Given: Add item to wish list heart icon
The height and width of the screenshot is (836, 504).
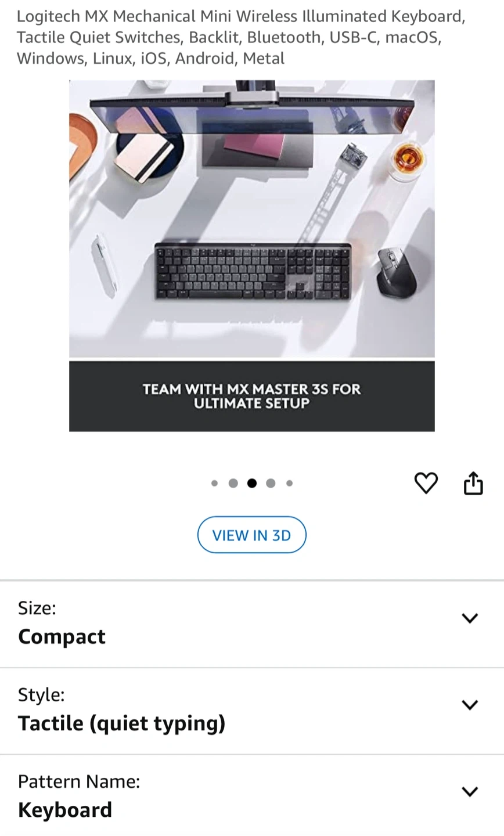Looking at the screenshot, I should tap(426, 483).
